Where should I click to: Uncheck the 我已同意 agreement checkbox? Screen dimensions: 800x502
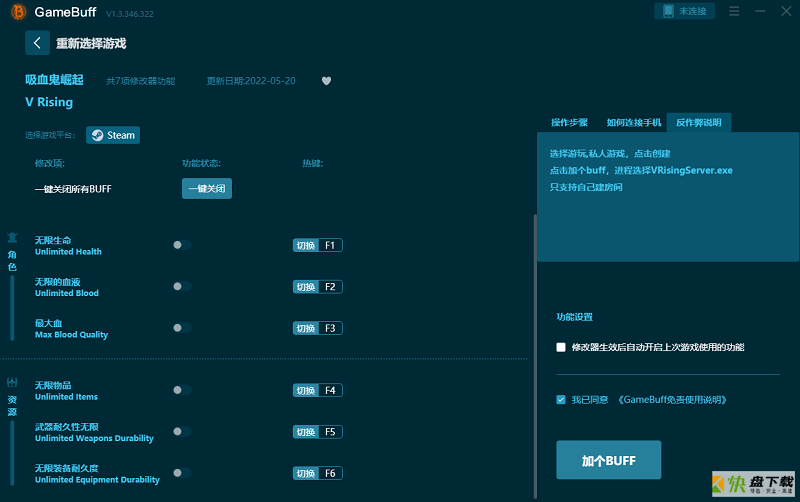[561, 399]
